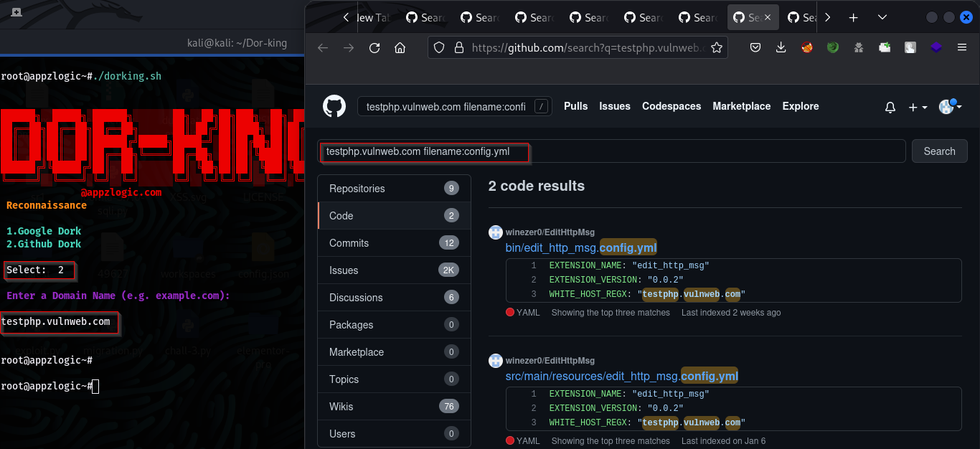Click the green round extension icon
Viewport: 980px width, 449px height.
click(x=833, y=48)
